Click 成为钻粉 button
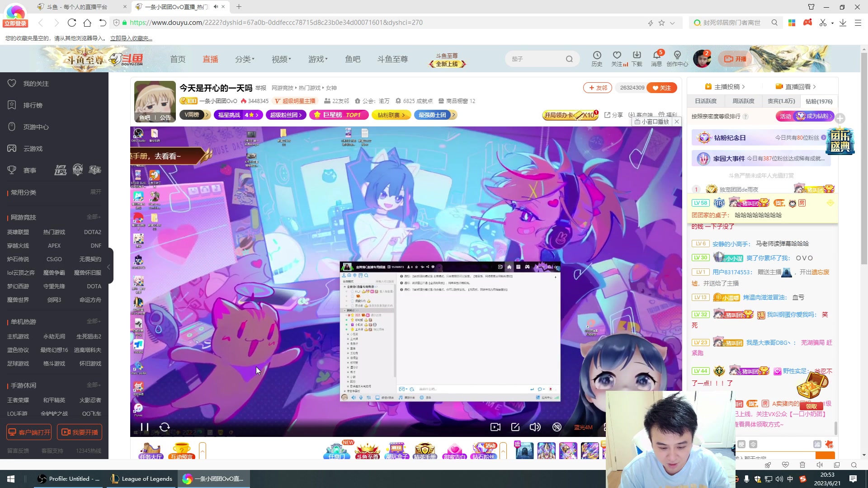 pos(814,116)
